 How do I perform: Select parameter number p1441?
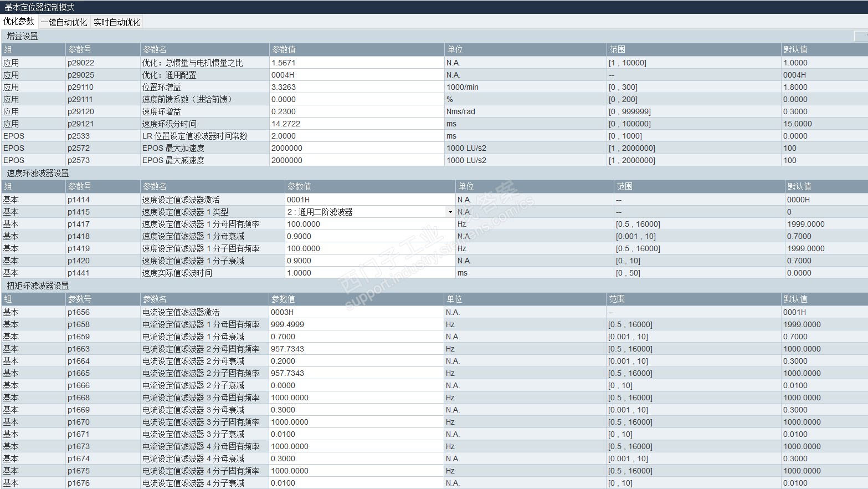pos(79,273)
